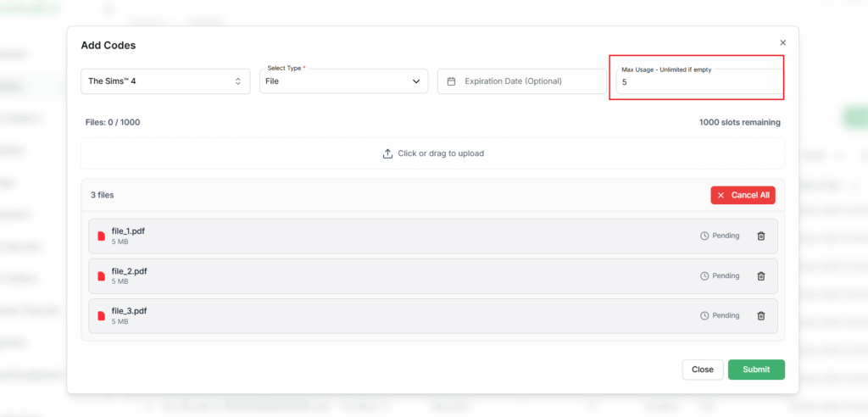Click calendar icon in Expiration Date field
The height and width of the screenshot is (417, 868).
[451, 81]
